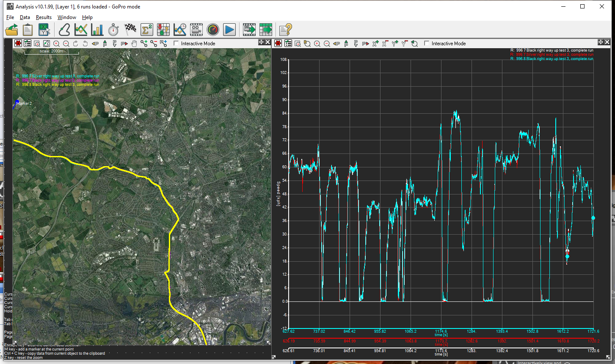Rotate map counter-clockwise
Screen dimensions: 615x364
85,43
